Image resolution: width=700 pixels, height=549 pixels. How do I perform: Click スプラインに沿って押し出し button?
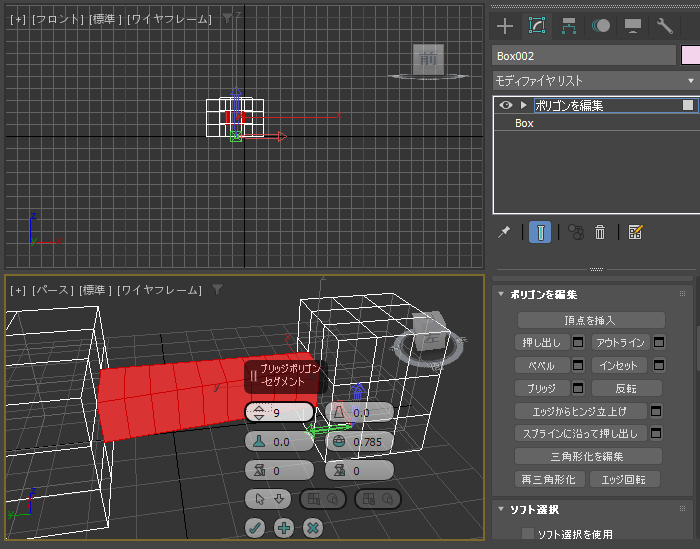tap(580, 433)
